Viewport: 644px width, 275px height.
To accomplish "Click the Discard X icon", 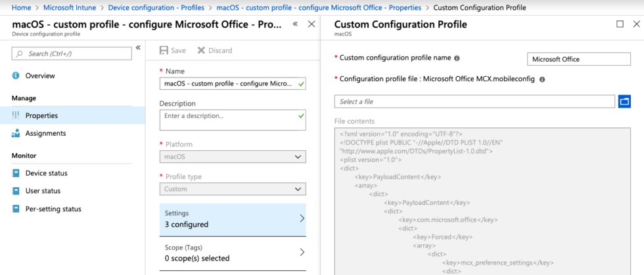I will (x=201, y=51).
